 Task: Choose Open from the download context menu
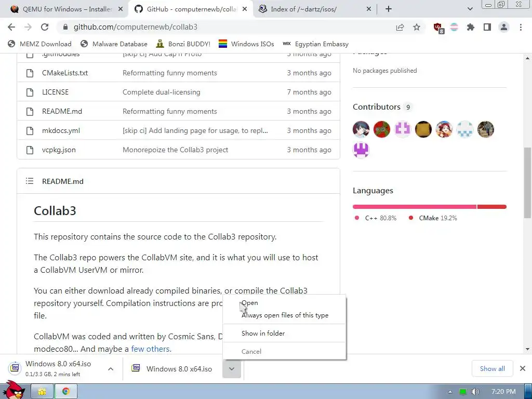(x=284, y=303)
